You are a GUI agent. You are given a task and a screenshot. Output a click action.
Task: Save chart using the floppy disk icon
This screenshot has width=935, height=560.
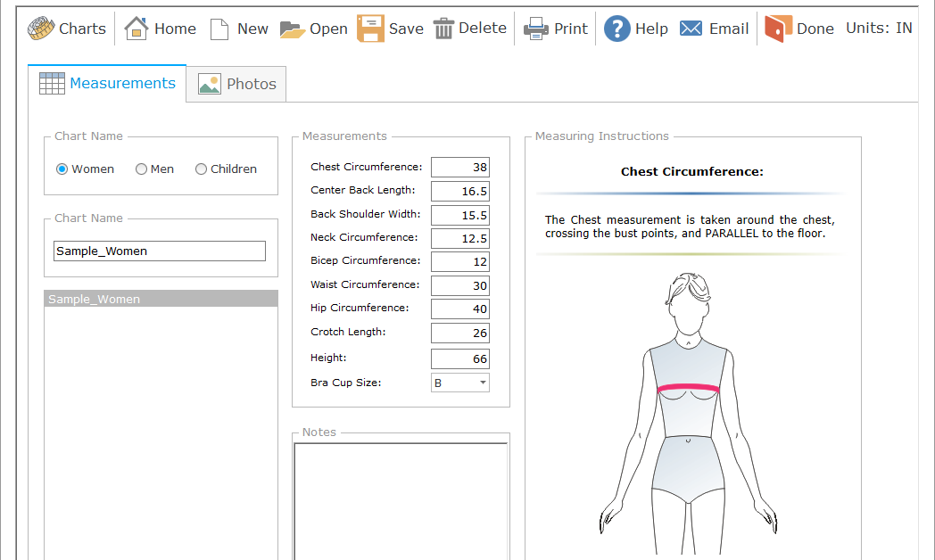(370, 29)
